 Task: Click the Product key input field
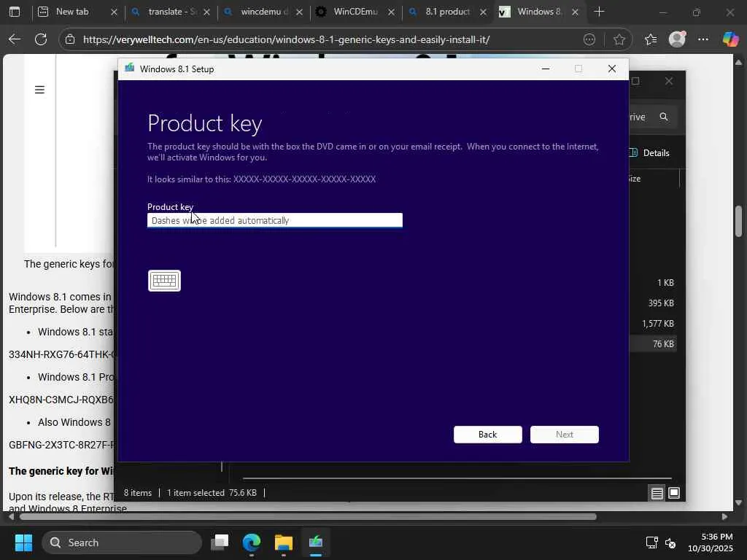tap(275, 220)
